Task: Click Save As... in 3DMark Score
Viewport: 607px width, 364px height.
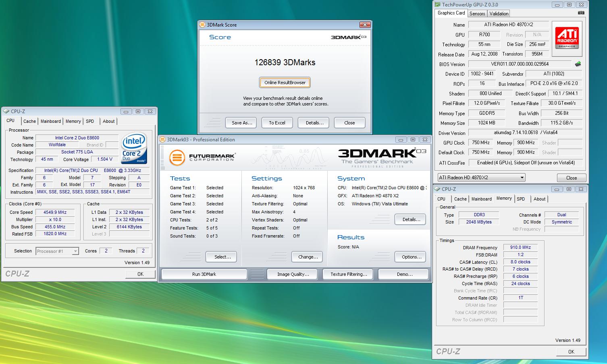Action: pyautogui.click(x=242, y=123)
